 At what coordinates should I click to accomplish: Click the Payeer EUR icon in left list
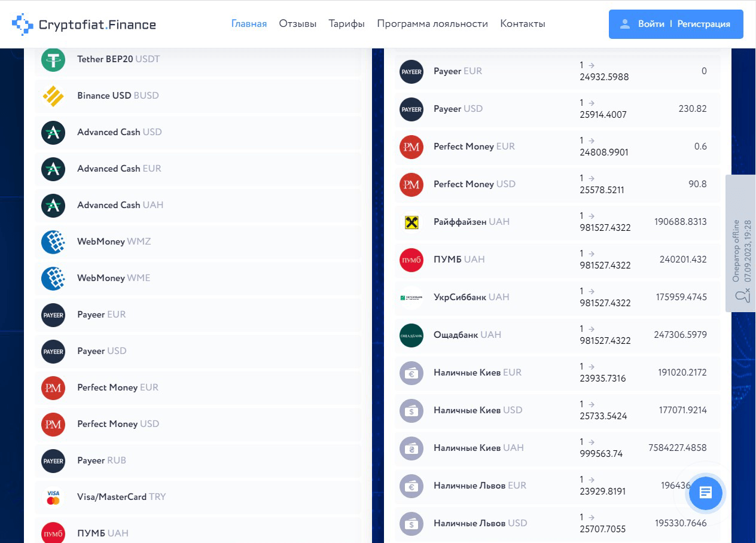[53, 315]
